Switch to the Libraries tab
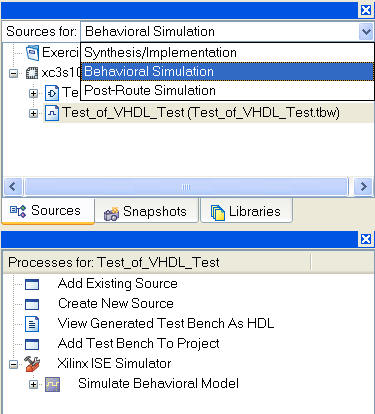This screenshot has width=375, height=414. (x=246, y=211)
